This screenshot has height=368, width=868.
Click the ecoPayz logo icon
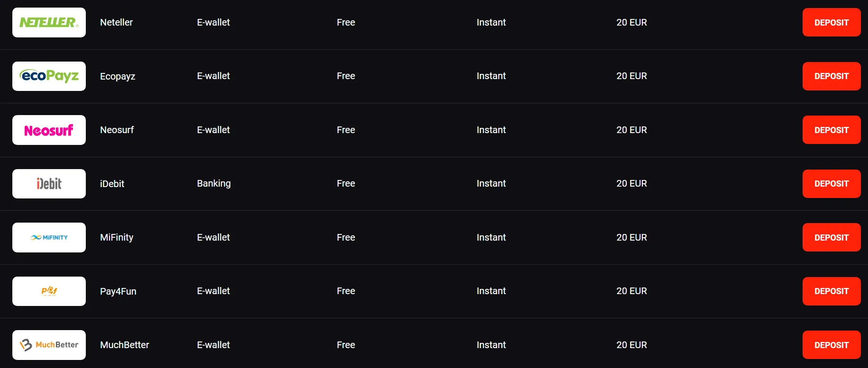pyautogui.click(x=49, y=76)
